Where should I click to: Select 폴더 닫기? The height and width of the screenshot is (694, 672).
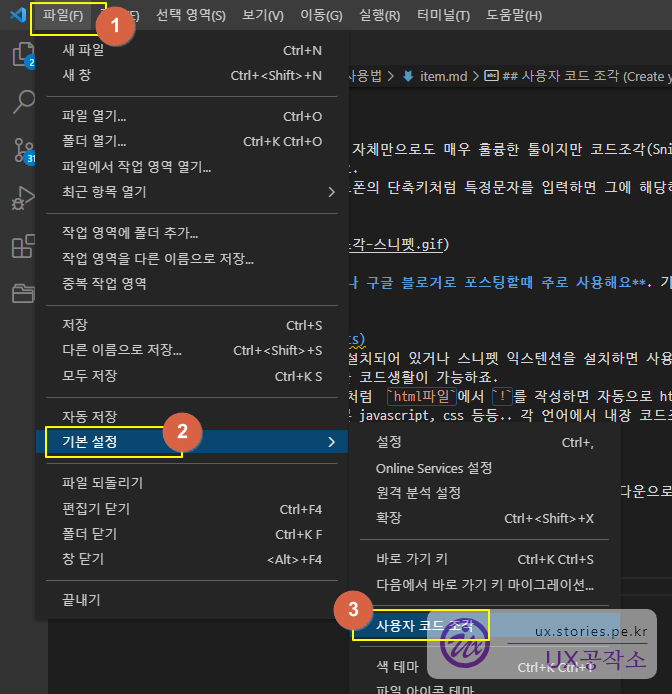point(192,534)
